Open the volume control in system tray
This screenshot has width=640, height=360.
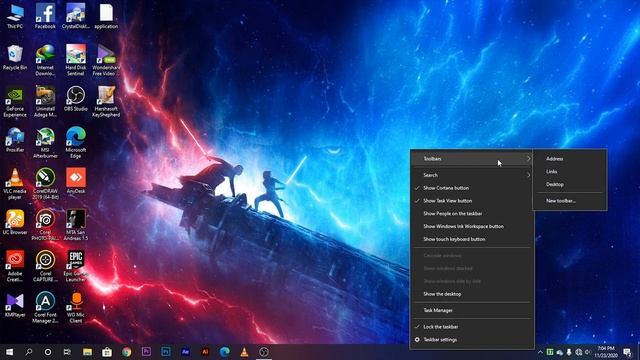click(588, 352)
